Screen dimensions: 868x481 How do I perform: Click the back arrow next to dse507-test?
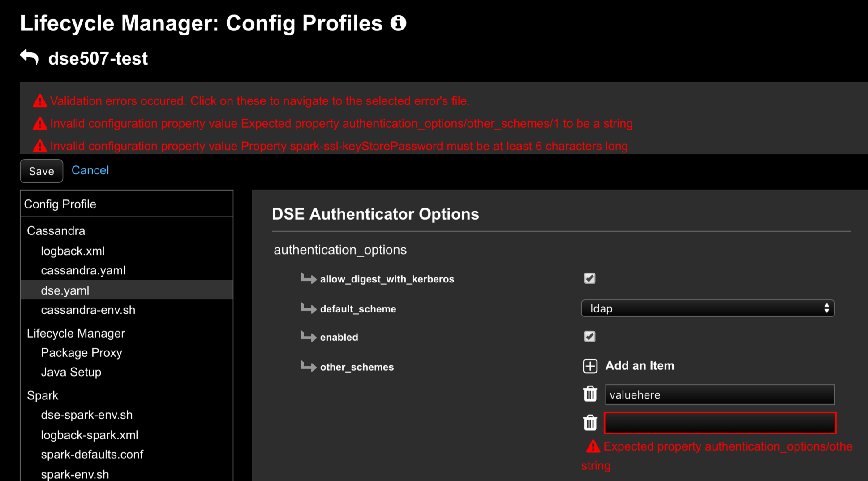(28, 57)
